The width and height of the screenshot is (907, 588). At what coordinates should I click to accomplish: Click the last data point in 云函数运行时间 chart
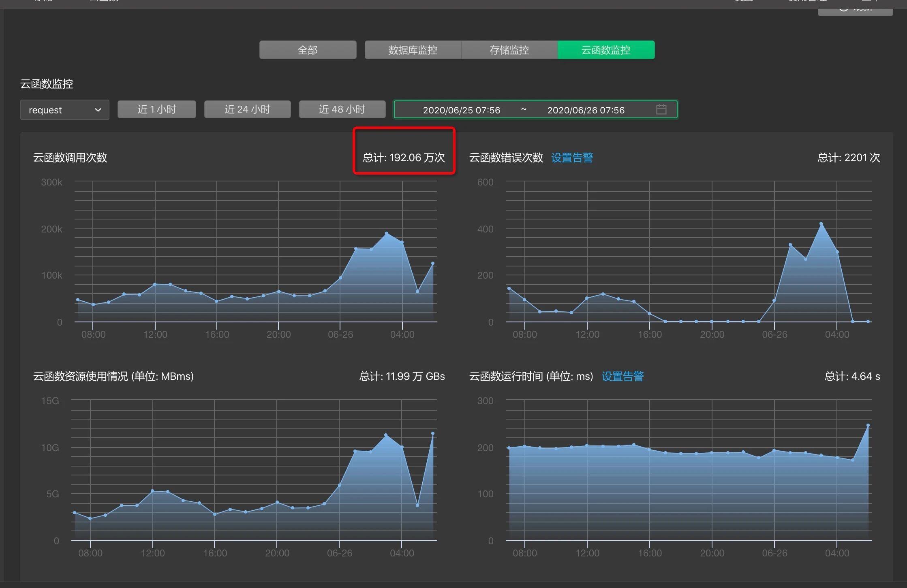click(868, 425)
